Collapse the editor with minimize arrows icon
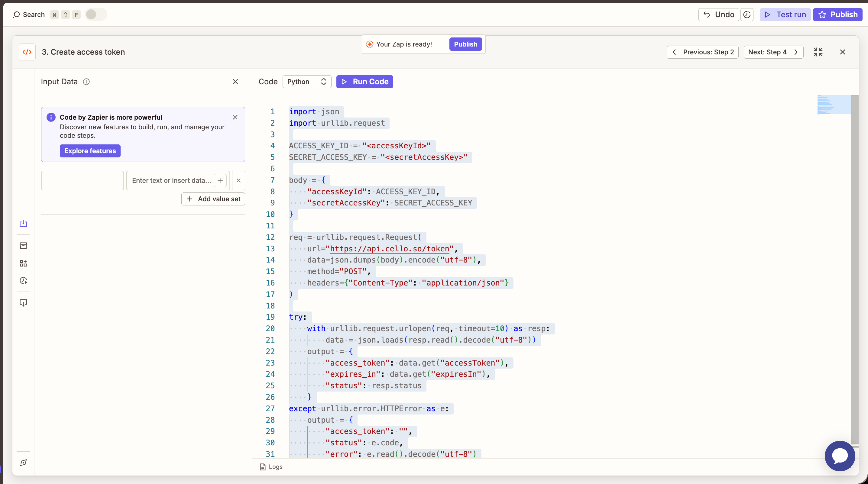Image resolution: width=868 pixels, height=484 pixels. pyautogui.click(x=818, y=52)
